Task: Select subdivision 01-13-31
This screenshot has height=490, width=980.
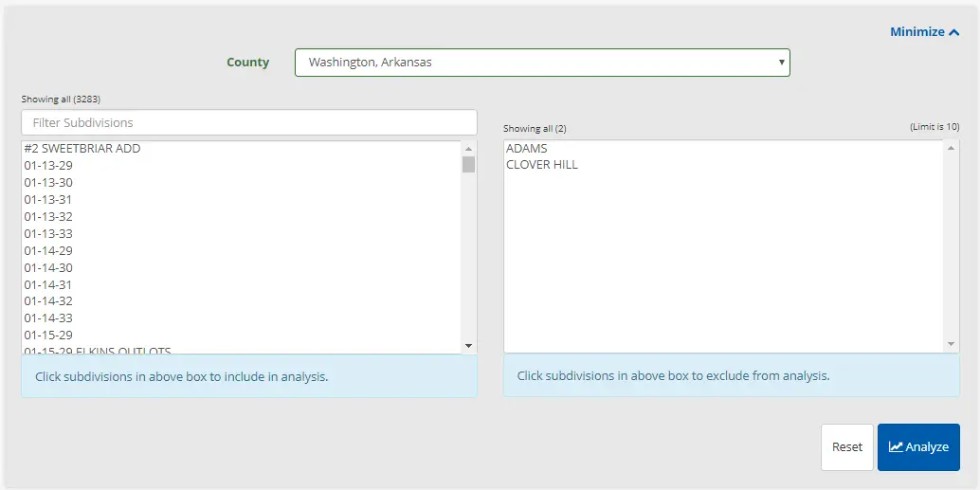Action: click(x=242, y=199)
